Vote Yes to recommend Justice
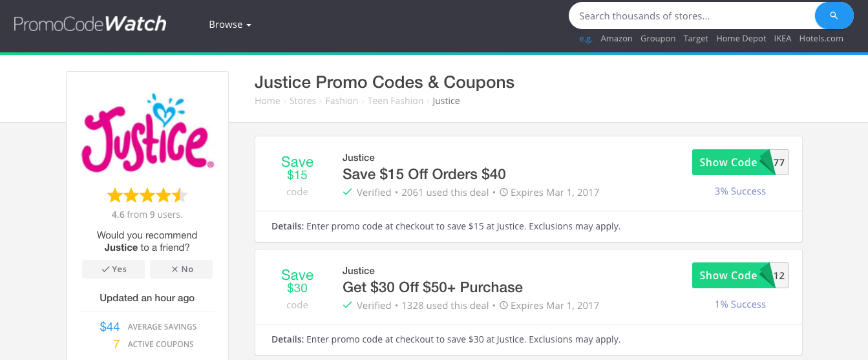The width and height of the screenshot is (868, 360). coord(113,269)
